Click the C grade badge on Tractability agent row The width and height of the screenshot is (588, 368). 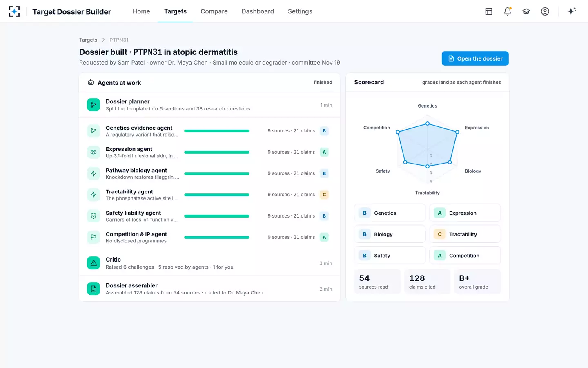[x=324, y=195]
